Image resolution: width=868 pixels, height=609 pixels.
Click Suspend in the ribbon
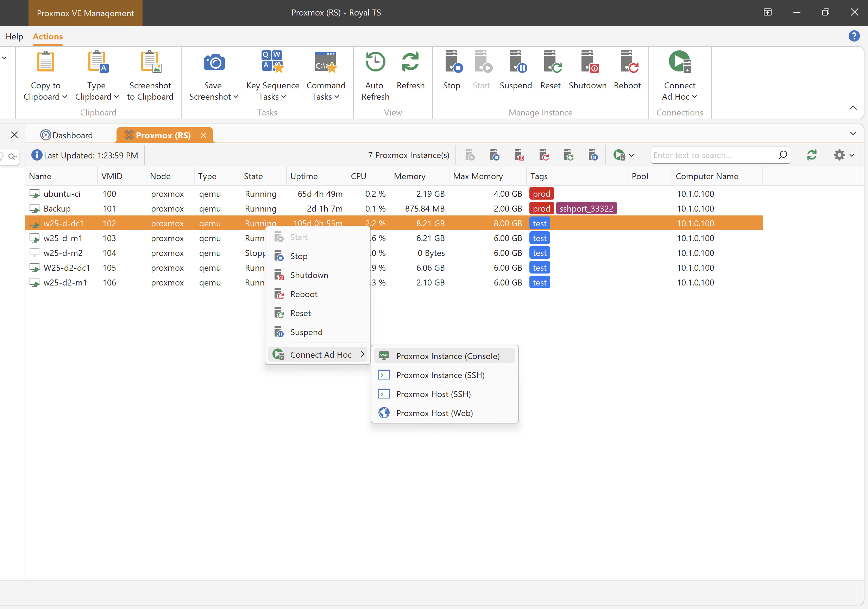516,70
